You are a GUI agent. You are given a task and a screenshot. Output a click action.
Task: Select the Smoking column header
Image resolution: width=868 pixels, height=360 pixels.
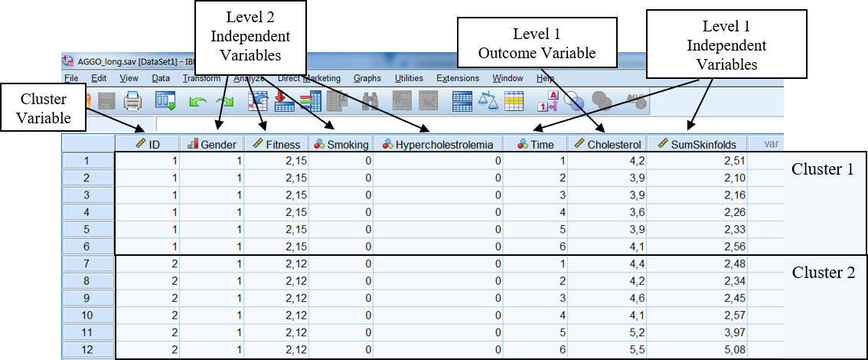click(x=341, y=145)
